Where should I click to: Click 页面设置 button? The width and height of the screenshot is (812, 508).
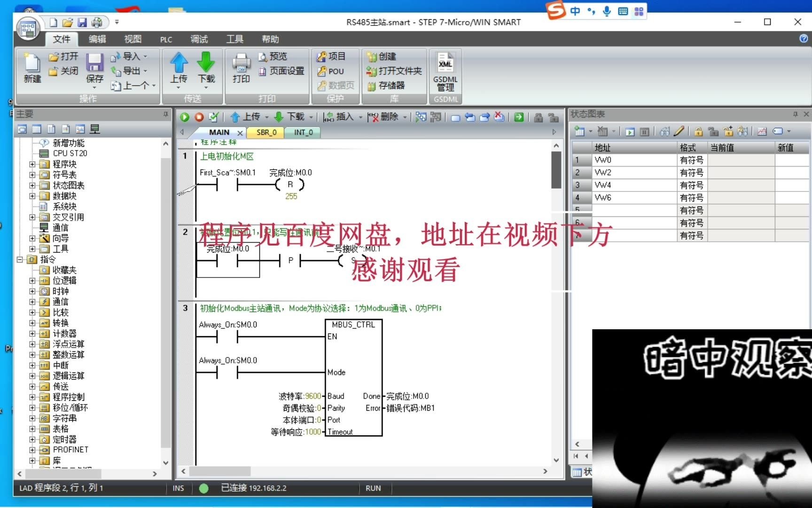pyautogui.click(x=281, y=71)
